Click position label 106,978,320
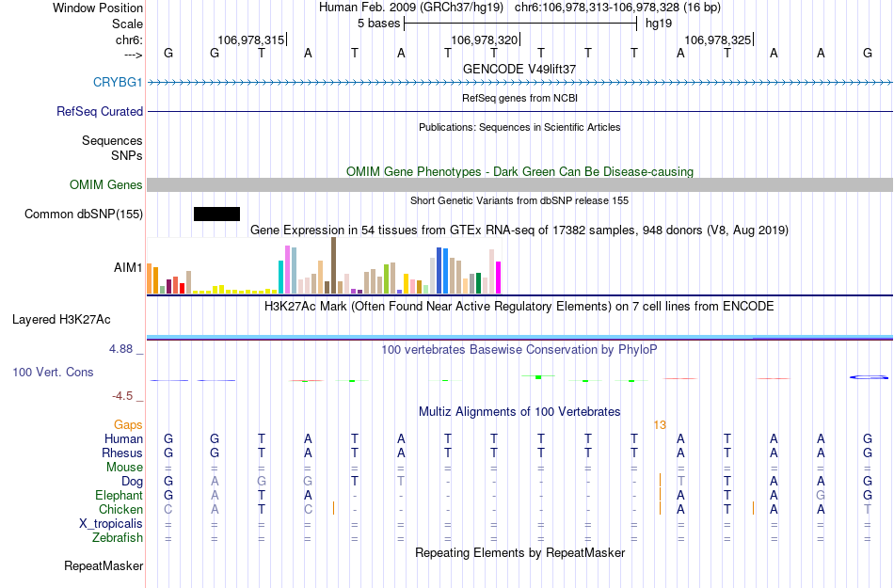 (484, 40)
